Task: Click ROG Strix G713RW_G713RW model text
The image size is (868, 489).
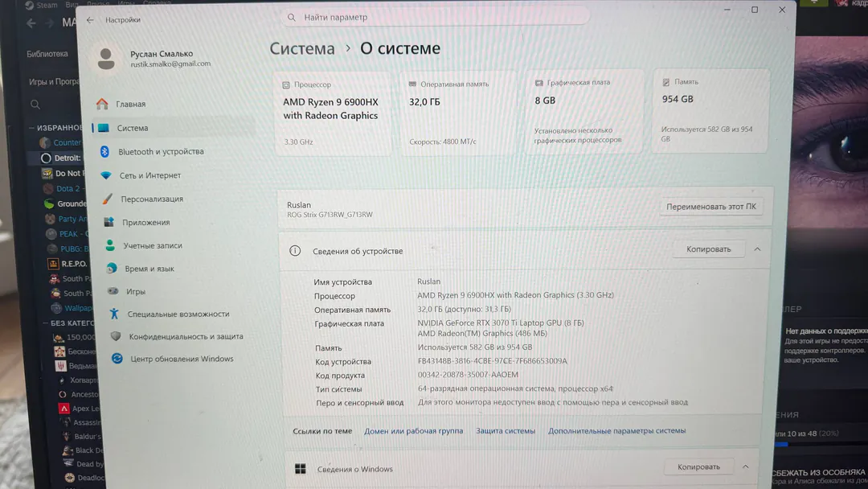Action: [x=330, y=215]
